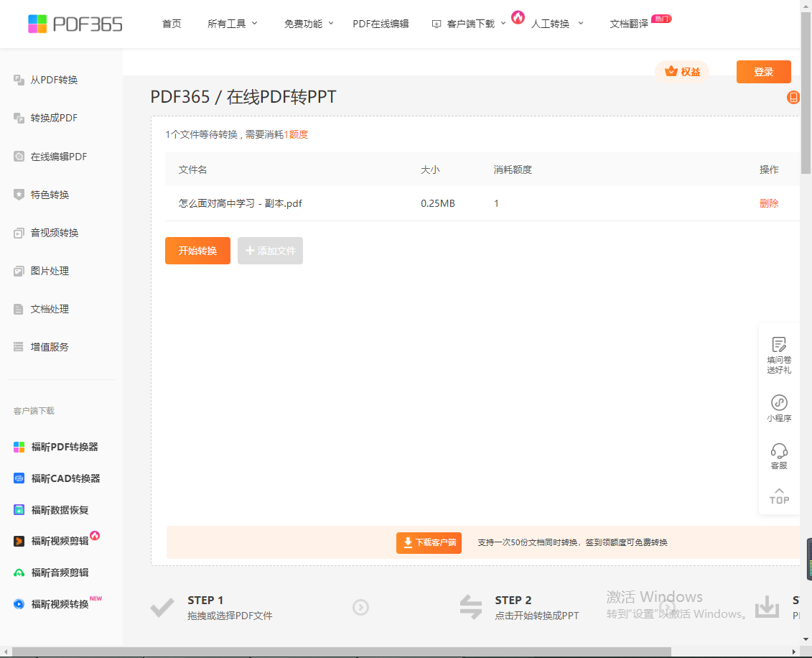Click the STEP 1 checkmark icon
The height and width of the screenshot is (658, 812).
162,607
